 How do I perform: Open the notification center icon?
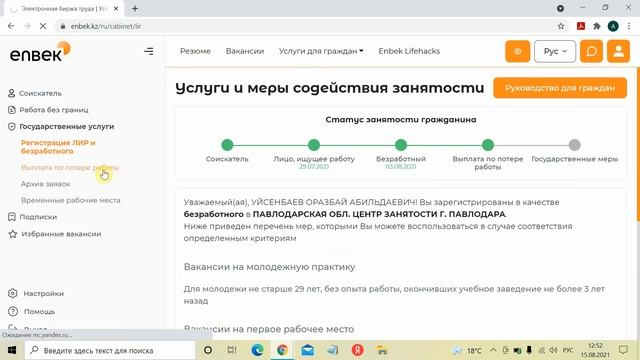coord(623,350)
